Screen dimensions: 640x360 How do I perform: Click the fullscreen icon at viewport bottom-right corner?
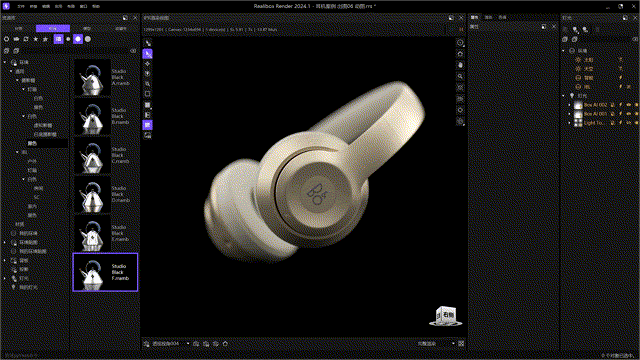461,344
